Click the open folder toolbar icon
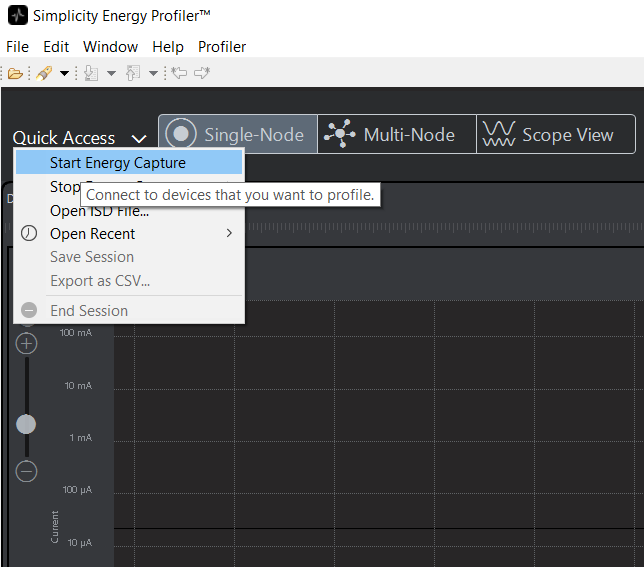 tap(15, 73)
